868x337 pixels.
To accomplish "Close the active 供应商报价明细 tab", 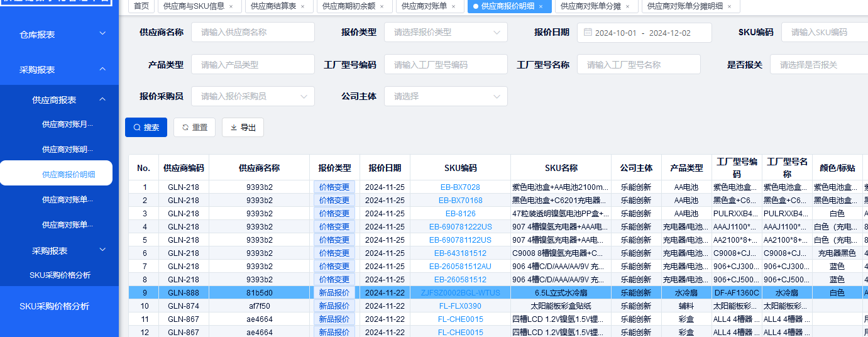I will tap(541, 6).
